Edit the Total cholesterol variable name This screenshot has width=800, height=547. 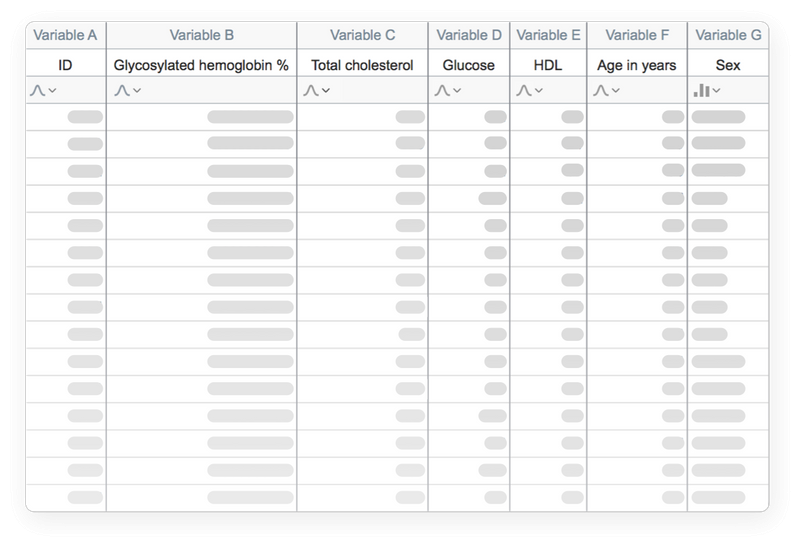click(x=362, y=65)
